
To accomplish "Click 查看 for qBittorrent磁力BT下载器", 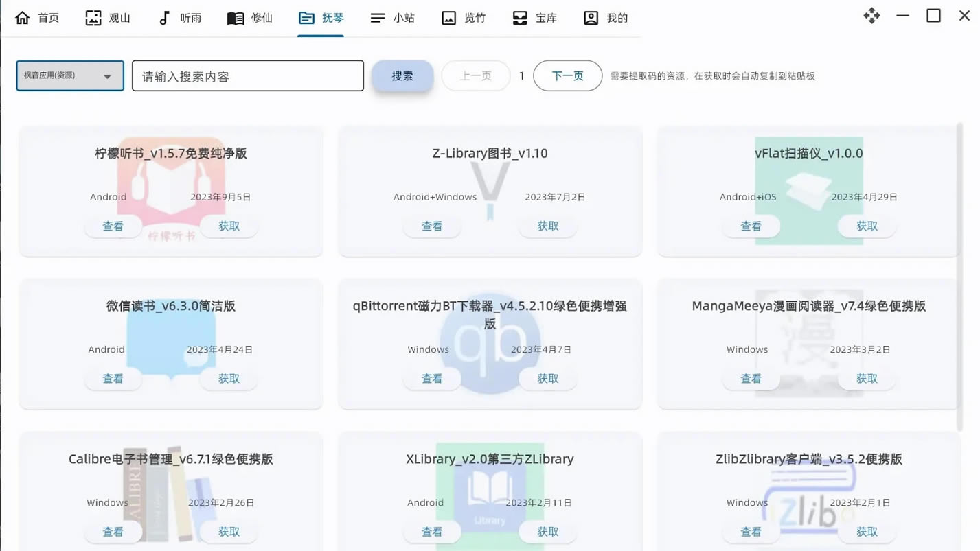I will [x=432, y=378].
